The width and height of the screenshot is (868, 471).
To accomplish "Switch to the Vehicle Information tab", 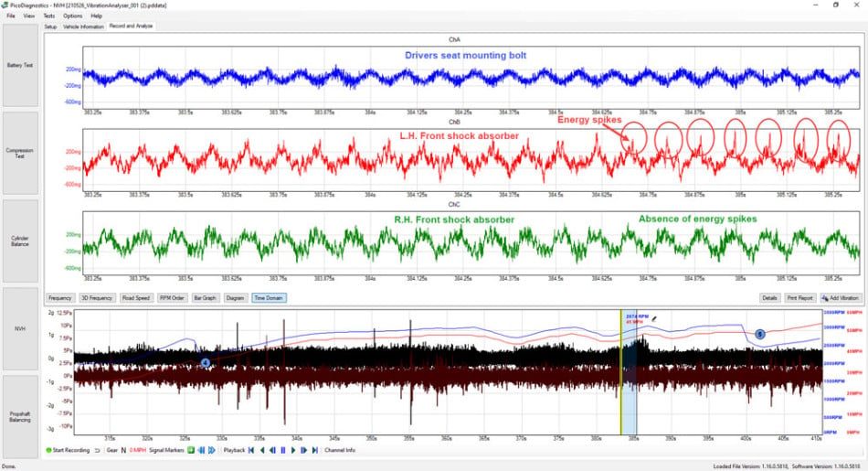I will (x=83, y=27).
